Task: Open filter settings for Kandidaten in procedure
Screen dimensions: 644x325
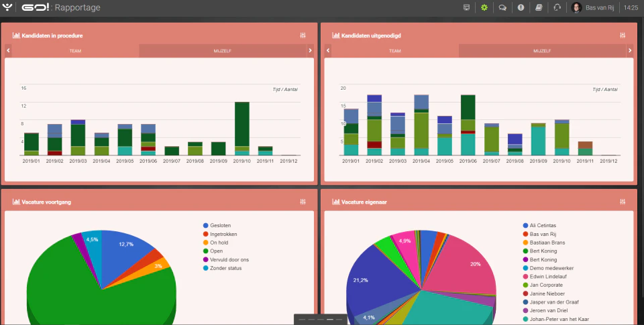Action: pyautogui.click(x=303, y=36)
